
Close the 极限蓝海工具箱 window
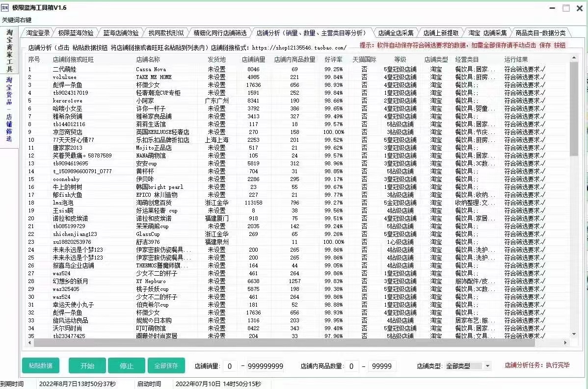tap(580, 8)
